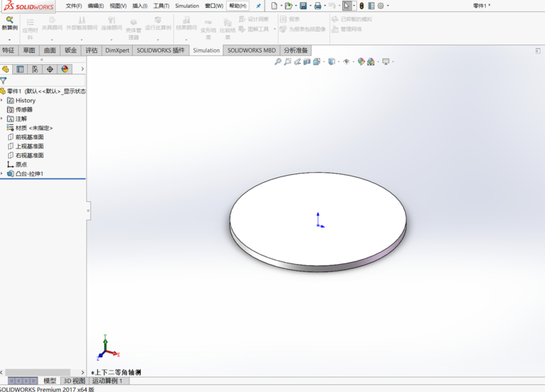Expand the 凸台-拉伸1 feature
The height and width of the screenshot is (392, 545).
click(x=1, y=174)
